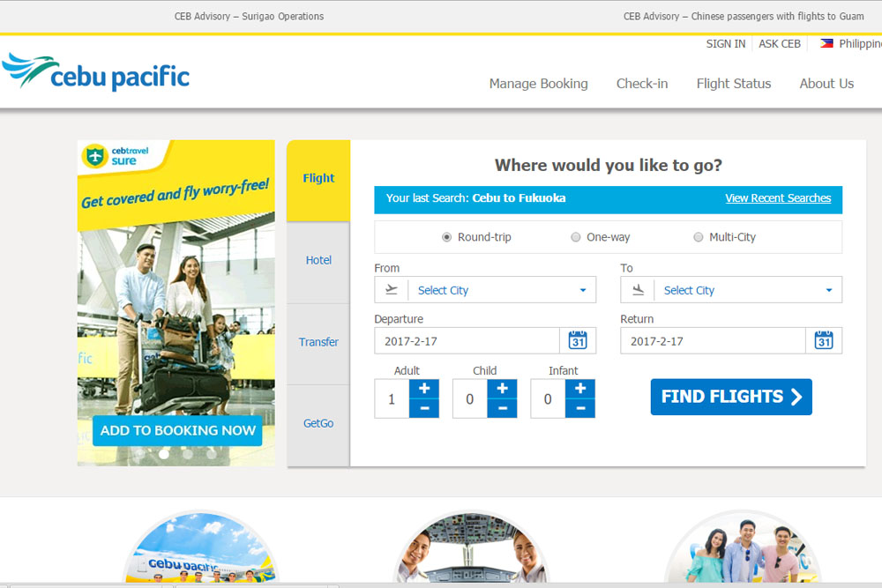Open Flight Status page
This screenshot has width=882, height=588.
coord(734,84)
